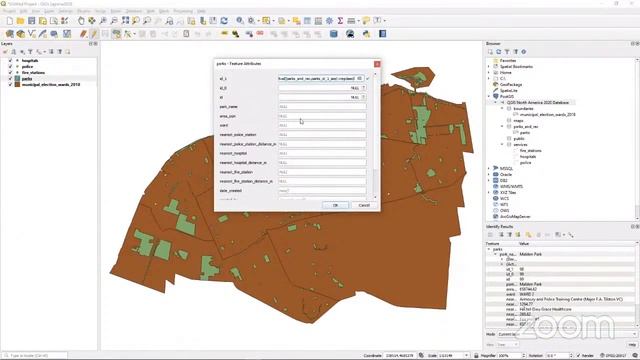Click the New Shapefile Layer icon
Image resolution: width=640 pixels, height=360 pixels.
pos(31,34)
